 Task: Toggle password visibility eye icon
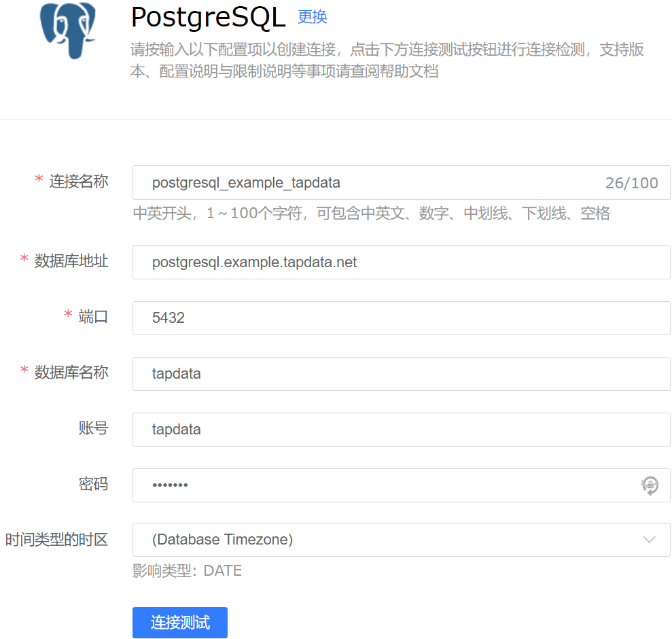pyautogui.click(x=650, y=485)
